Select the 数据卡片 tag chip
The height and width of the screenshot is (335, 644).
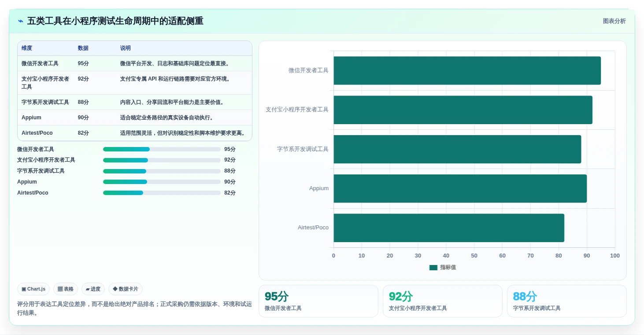126,289
